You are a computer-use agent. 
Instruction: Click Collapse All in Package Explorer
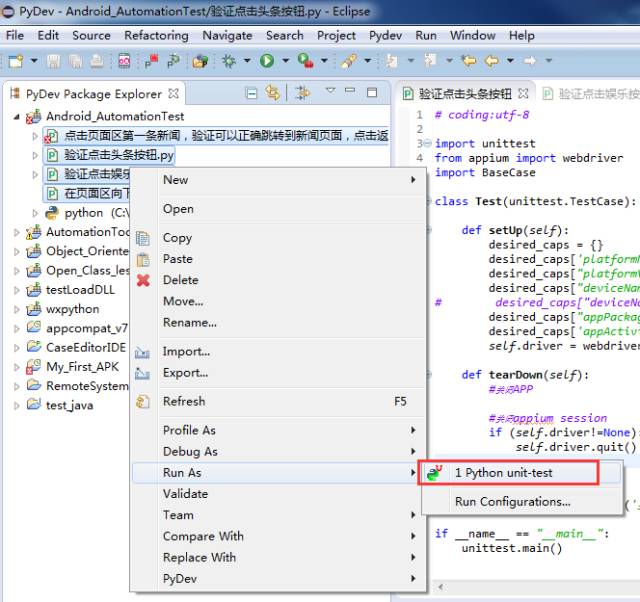252,94
